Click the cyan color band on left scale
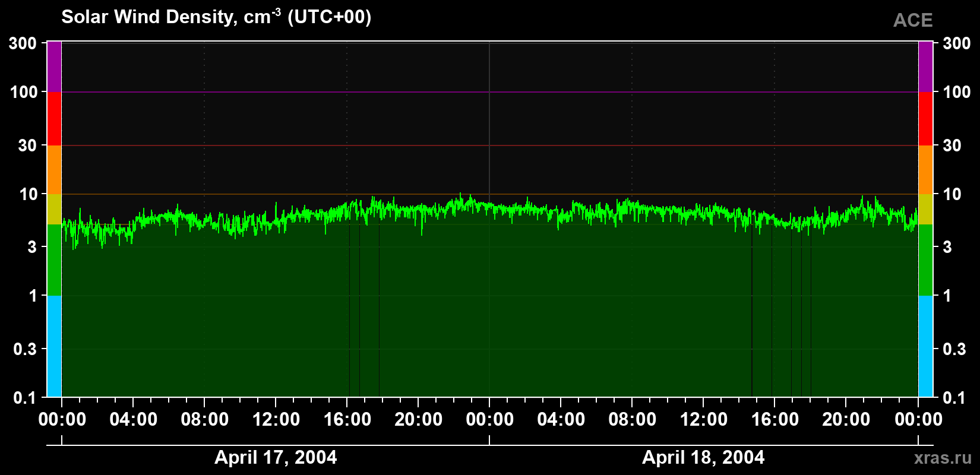 point(54,346)
